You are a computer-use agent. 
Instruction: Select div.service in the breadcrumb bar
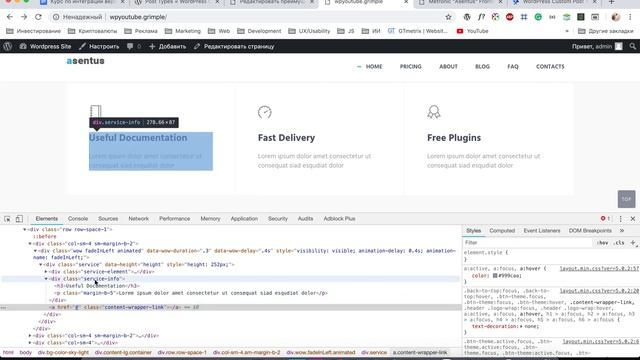[x=374, y=352]
